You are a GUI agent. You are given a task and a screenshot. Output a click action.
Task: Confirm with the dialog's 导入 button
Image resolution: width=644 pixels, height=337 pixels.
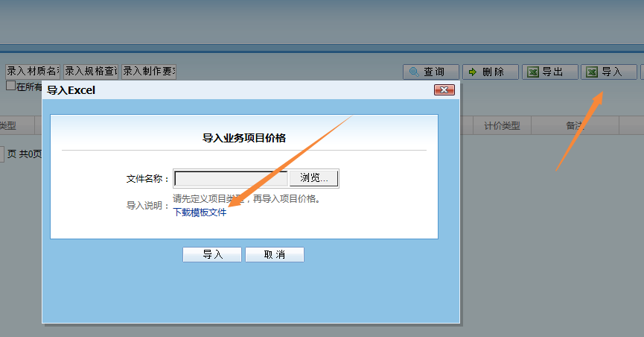pos(212,254)
